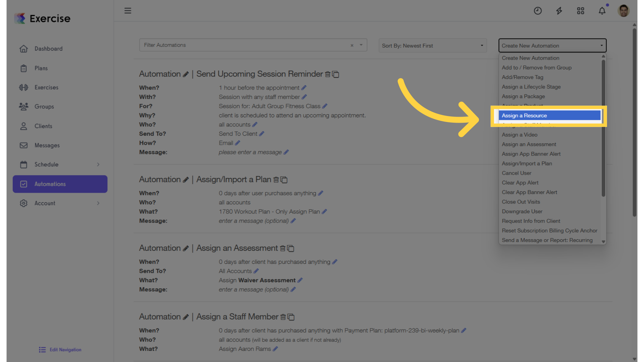
Task: Open the Create New Automation button
Action: tap(552, 45)
